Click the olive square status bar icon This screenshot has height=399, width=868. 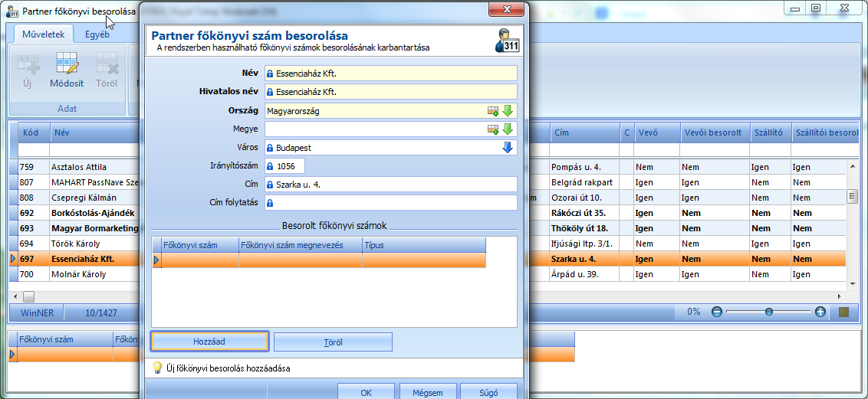click(x=844, y=312)
